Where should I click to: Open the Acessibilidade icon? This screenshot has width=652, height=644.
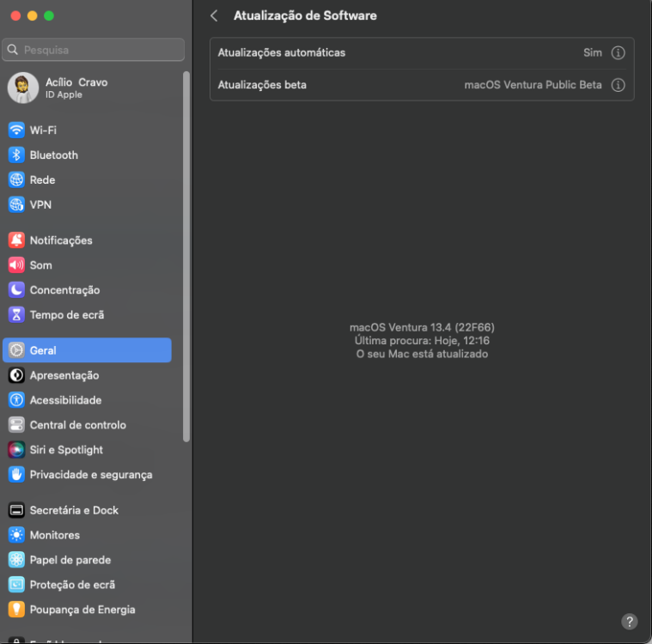coord(16,400)
